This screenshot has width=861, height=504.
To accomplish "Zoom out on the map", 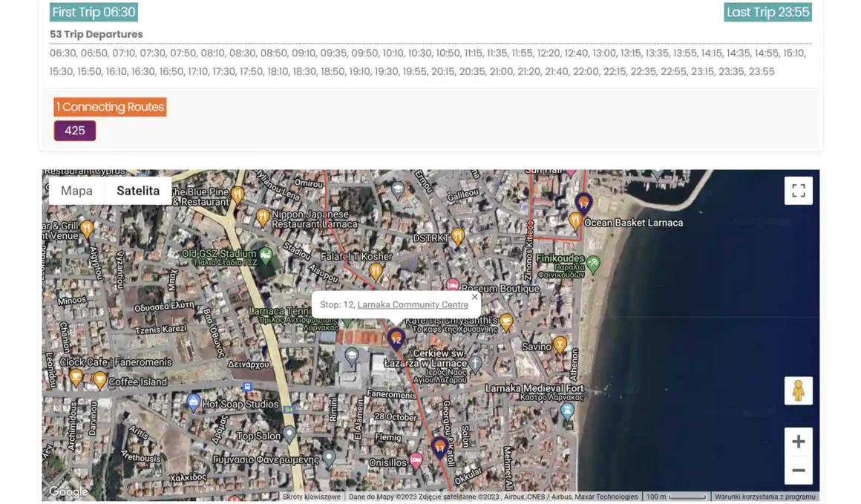I will tap(798, 471).
